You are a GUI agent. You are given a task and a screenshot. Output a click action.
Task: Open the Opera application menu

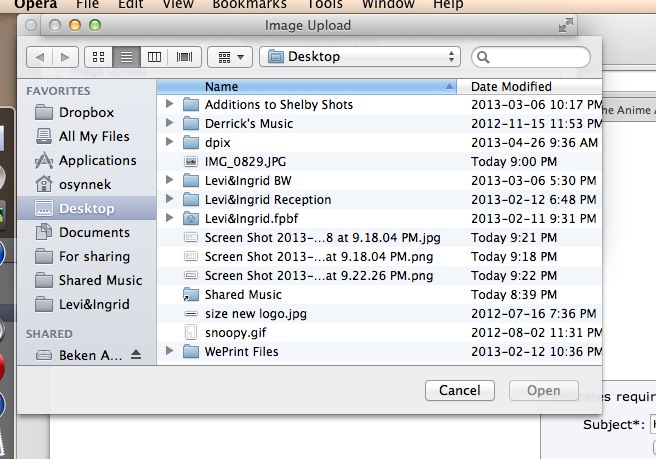pyautogui.click(x=36, y=5)
